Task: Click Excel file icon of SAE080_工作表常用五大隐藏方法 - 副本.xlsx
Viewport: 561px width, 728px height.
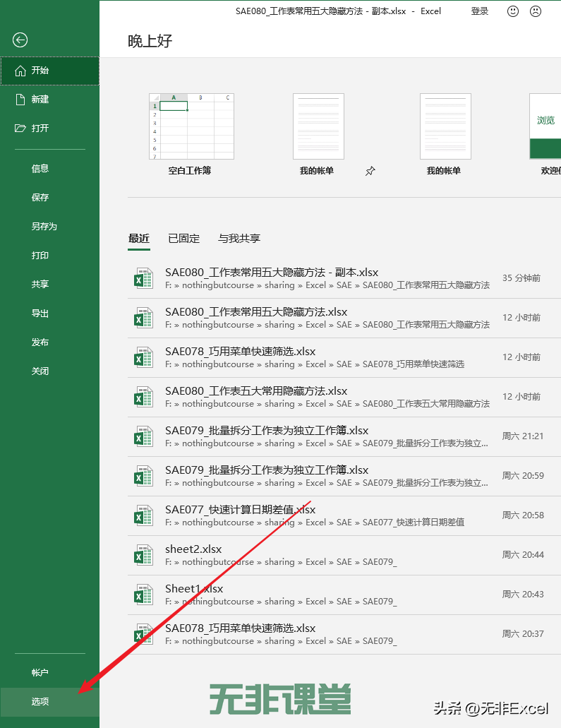Action: click(x=143, y=279)
